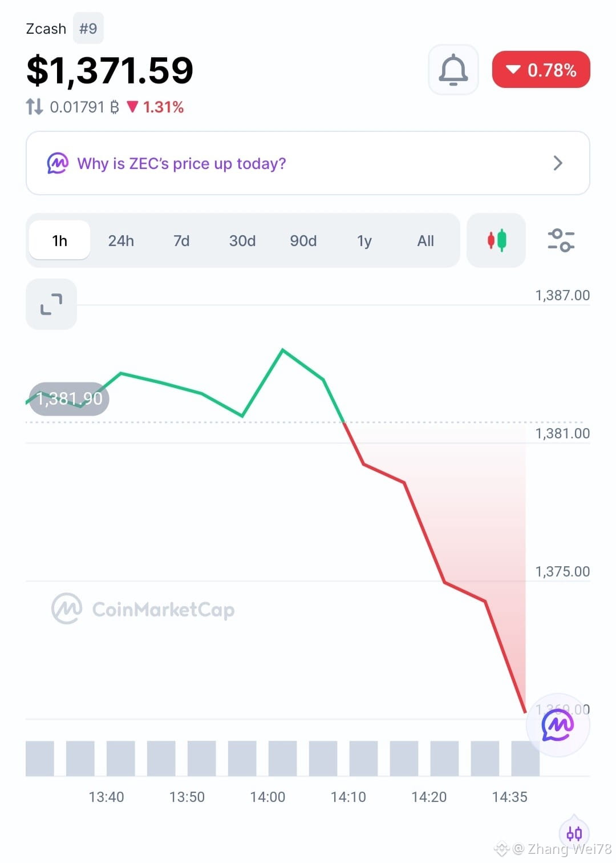Switch to the 1y tab
The width and height of the screenshot is (616, 863).
[x=364, y=240]
